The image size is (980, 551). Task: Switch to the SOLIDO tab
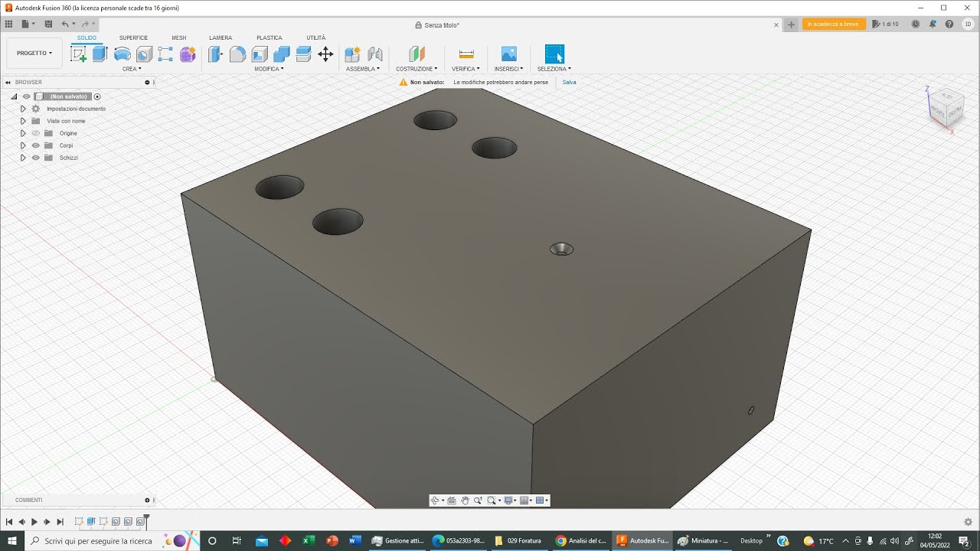click(x=87, y=37)
